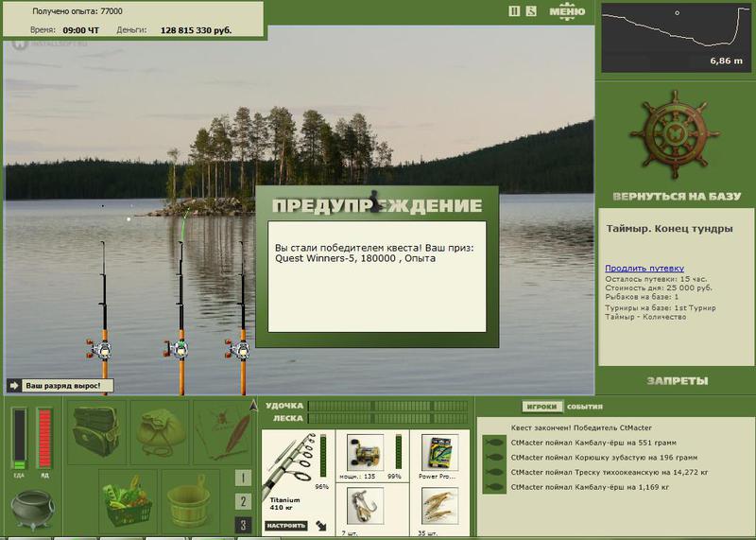Image resolution: width=756 pixels, height=540 pixels.
Task: Click the Осталось путевки: 15 час. text
Action: pyautogui.click(x=656, y=279)
